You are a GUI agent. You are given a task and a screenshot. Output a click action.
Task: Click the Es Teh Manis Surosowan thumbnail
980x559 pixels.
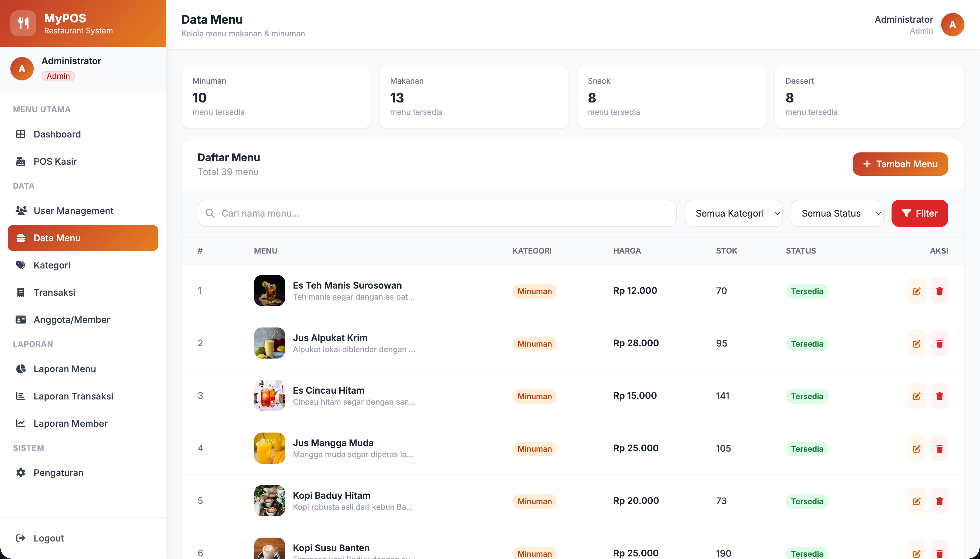click(269, 291)
